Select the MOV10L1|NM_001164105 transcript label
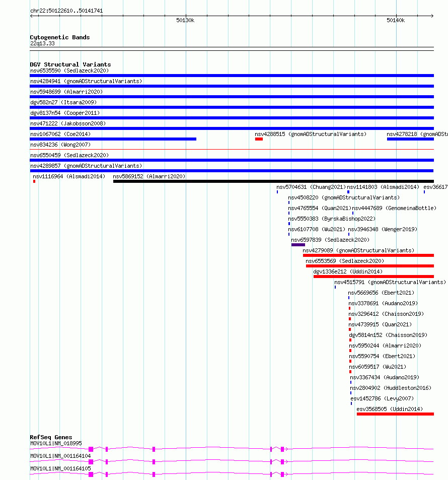This screenshot has width=448, height=480. pyautogui.click(x=60, y=469)
